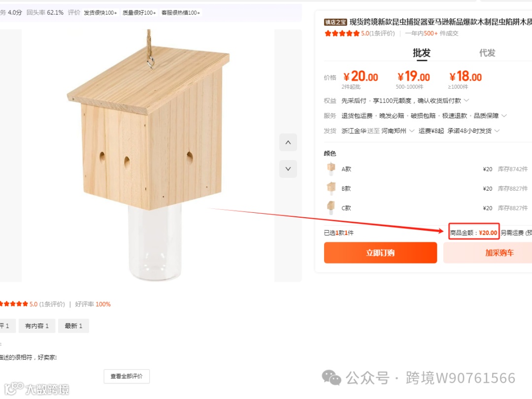Click the down arrow image navigation icon
Screen dimensions: 532x399
[288, 168]
